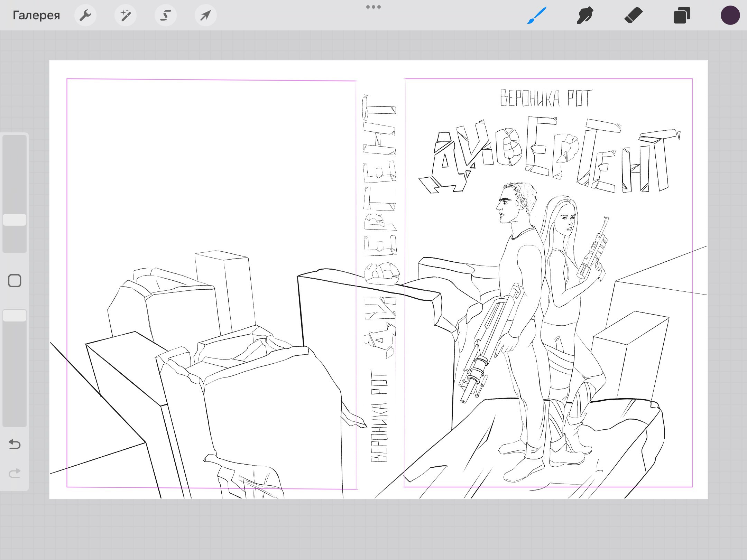The width and height of the screenshot is (747, 560).
Task: Click the brush opacity slider handle
Action: (x=15, y=316)
